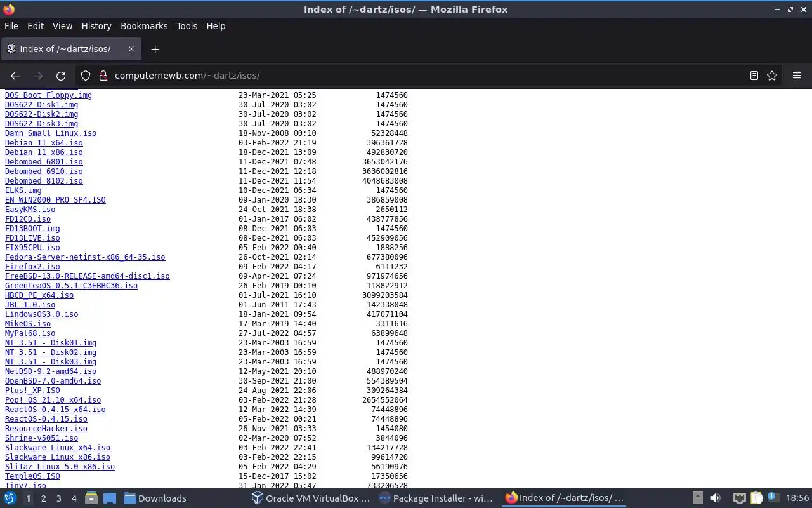
Task: Open the tracking protection shield panel
Action: [x=86, y=76]
